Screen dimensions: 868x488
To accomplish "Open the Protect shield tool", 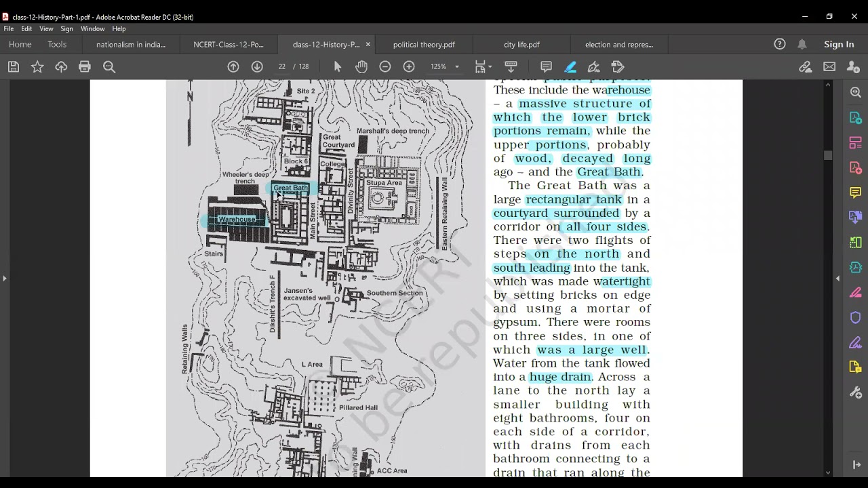I will pos(856,317).
